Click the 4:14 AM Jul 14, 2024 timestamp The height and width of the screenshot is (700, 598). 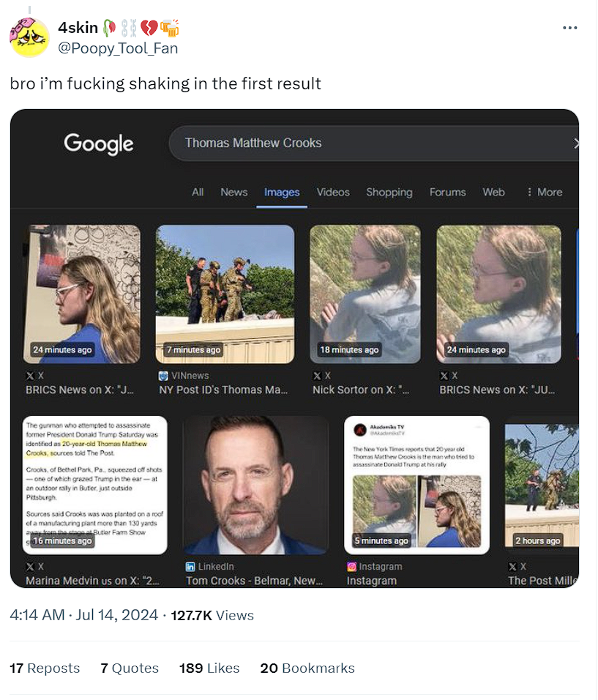[84, 615]
